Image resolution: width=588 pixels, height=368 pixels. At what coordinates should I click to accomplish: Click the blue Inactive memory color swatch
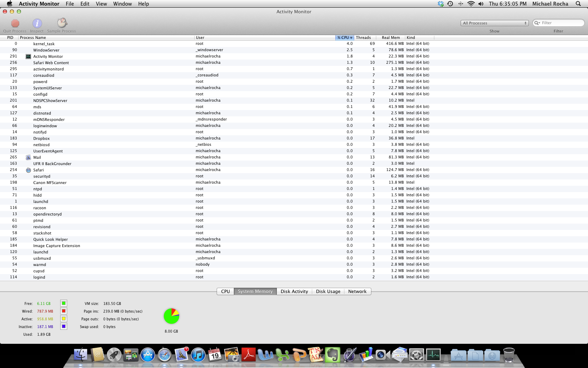pyautogui.click(x=64, y=327)
